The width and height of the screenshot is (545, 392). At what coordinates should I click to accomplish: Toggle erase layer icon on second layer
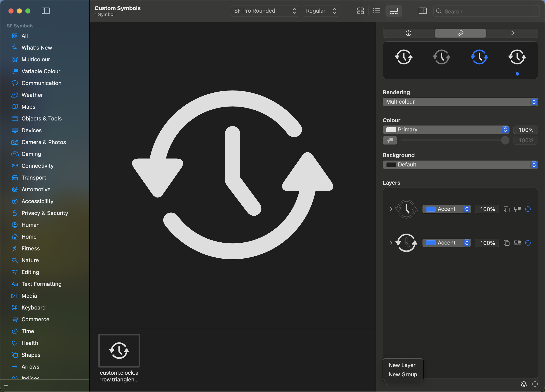[507, 243]
